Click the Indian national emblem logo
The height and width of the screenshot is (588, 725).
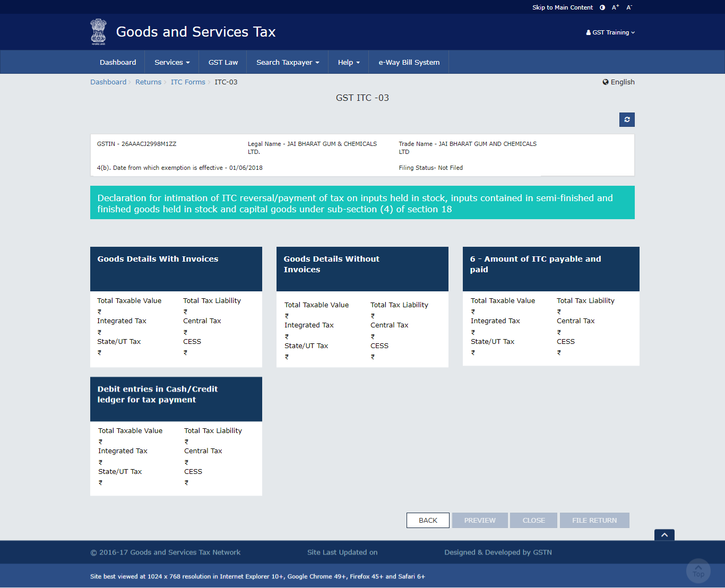click(98, 32)
